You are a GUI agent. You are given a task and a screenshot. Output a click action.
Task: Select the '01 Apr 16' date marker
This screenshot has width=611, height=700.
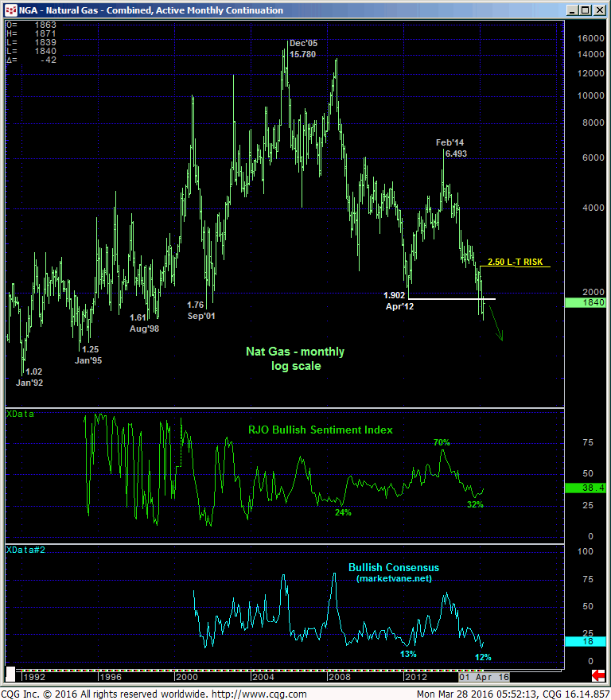tap(485, 677)
